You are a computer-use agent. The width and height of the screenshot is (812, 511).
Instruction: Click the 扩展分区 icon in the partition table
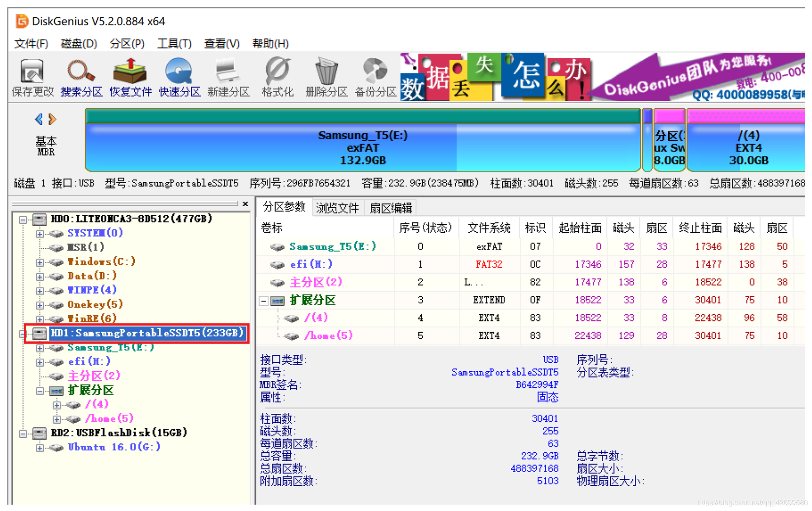pyautogui.click(x=277, y=300)
